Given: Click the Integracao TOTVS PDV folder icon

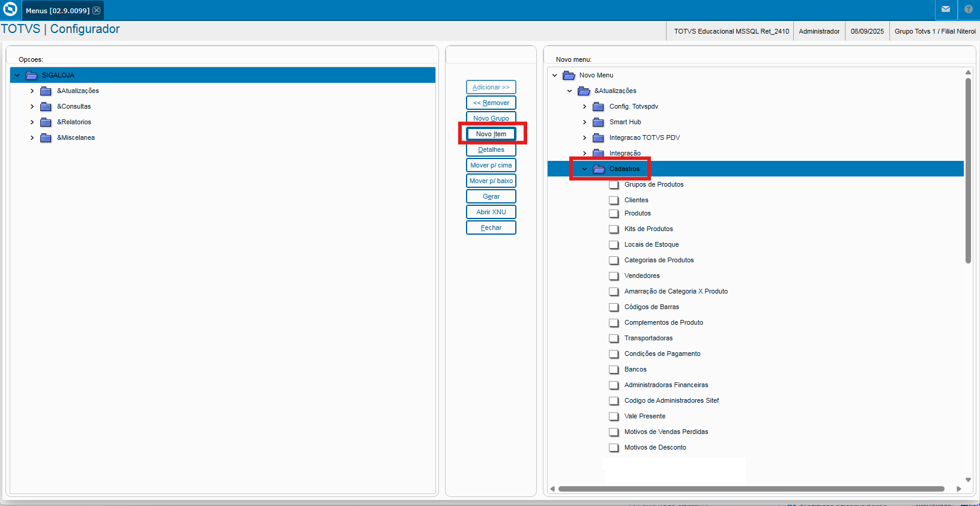Looking at the screenshot, I should click(598, 137).
